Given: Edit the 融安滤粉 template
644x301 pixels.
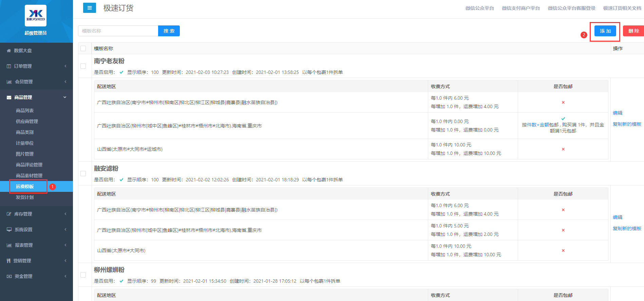Looking at the screenshot, I should [618, 217].
